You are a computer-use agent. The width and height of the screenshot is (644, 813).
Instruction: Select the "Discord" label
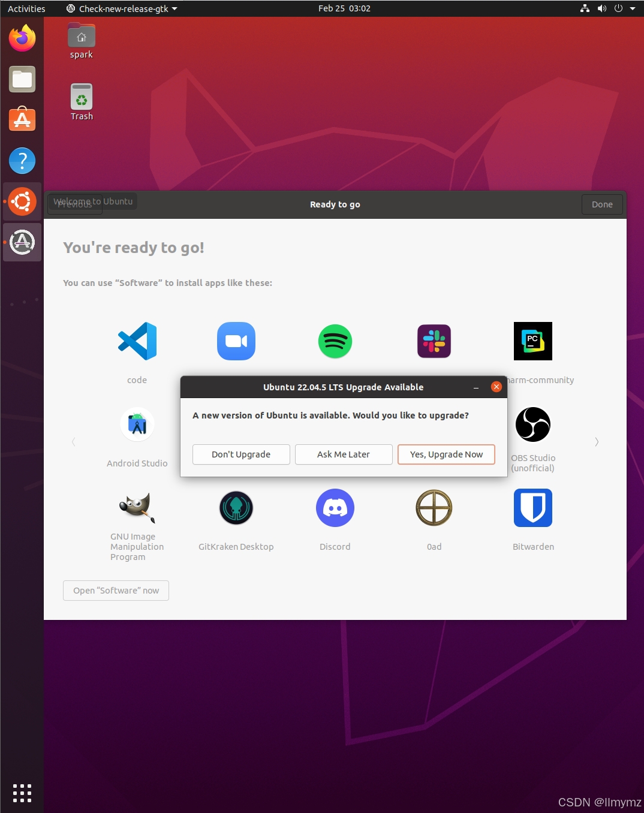(x=335, y=547)
